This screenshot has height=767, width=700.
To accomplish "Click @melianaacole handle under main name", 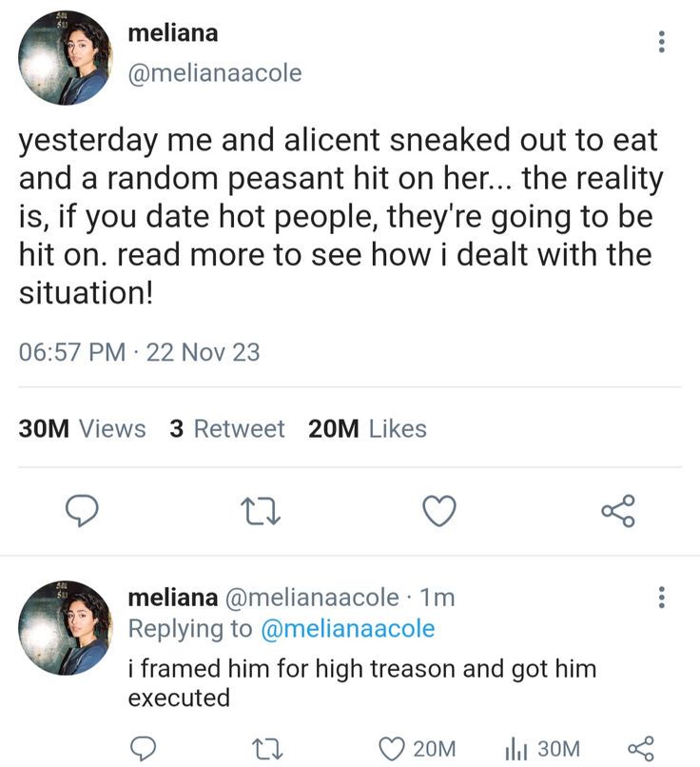I will tap(214, 72).
